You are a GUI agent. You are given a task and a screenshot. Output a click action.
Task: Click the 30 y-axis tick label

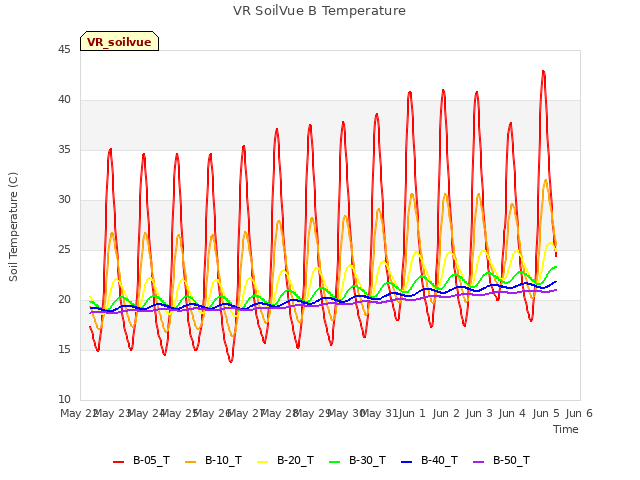coord(64,200)
